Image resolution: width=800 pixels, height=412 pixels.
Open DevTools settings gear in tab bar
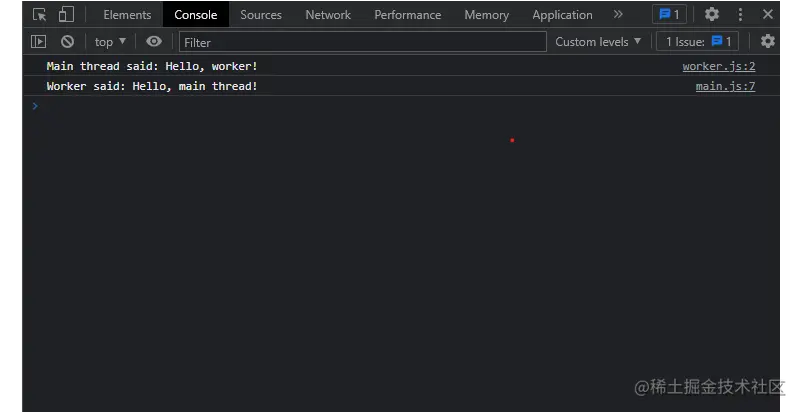(x=712, y=14)
